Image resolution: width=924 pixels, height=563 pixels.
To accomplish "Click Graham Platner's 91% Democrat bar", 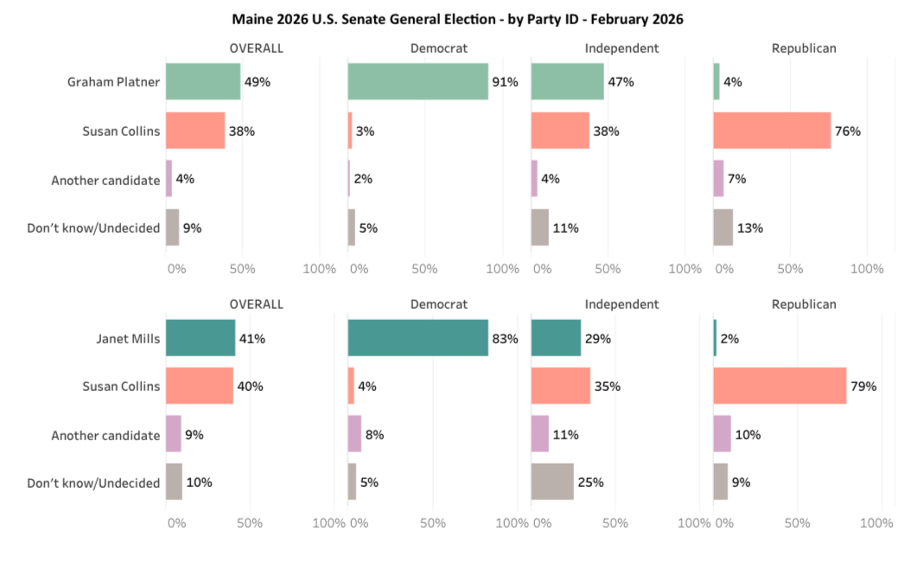I will (417, 82).
